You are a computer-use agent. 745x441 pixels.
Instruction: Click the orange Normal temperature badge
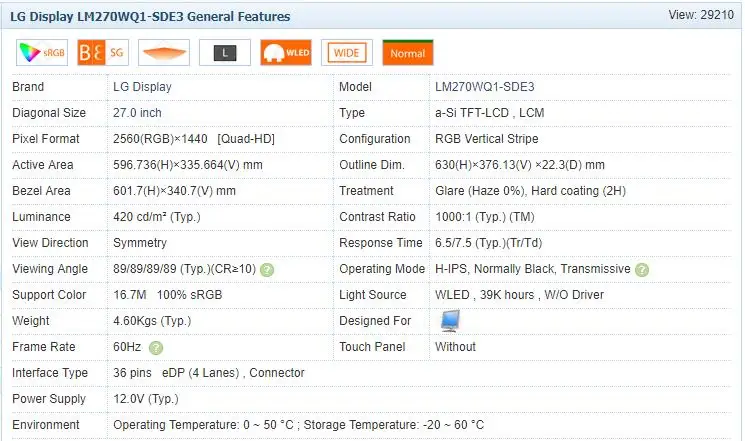pyautogui.click(x=407, y=53)
